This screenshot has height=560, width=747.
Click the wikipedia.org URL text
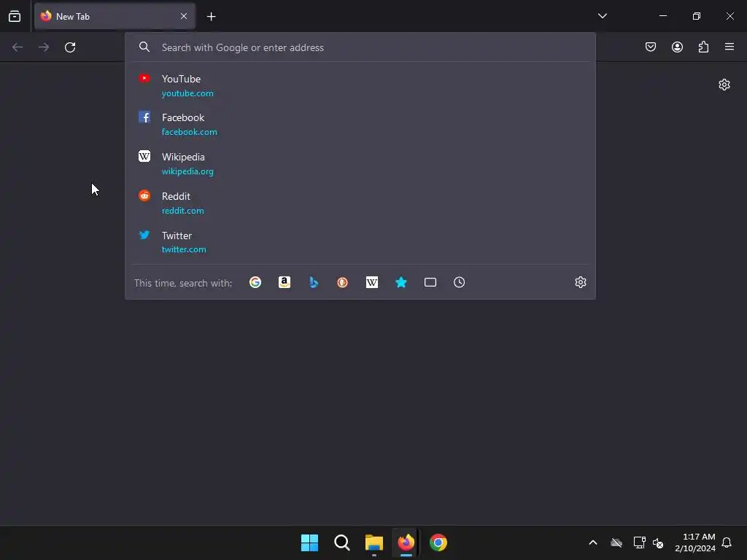click(187, 171)
